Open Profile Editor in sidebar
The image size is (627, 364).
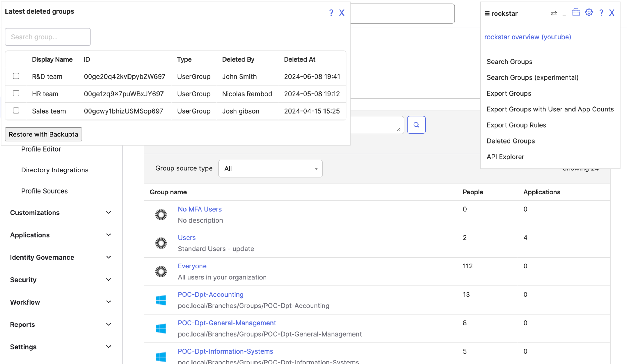pos(41,149)
